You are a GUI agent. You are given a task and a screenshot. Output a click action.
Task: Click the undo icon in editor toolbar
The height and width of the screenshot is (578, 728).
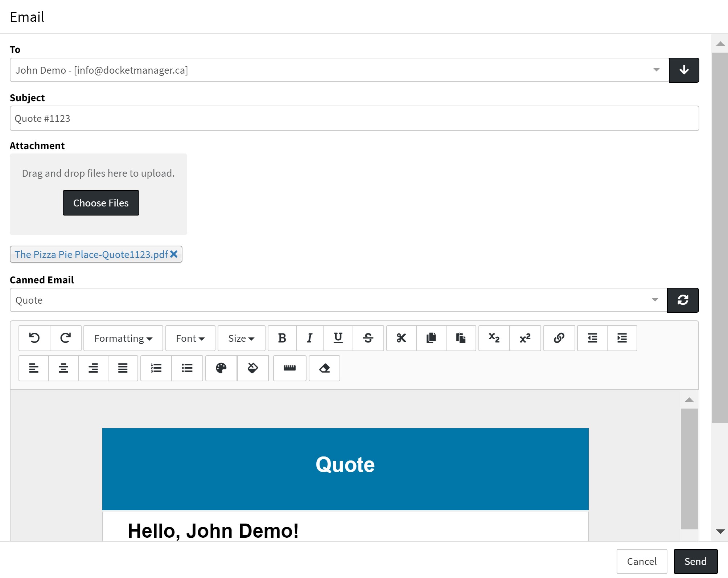point(34,338)
